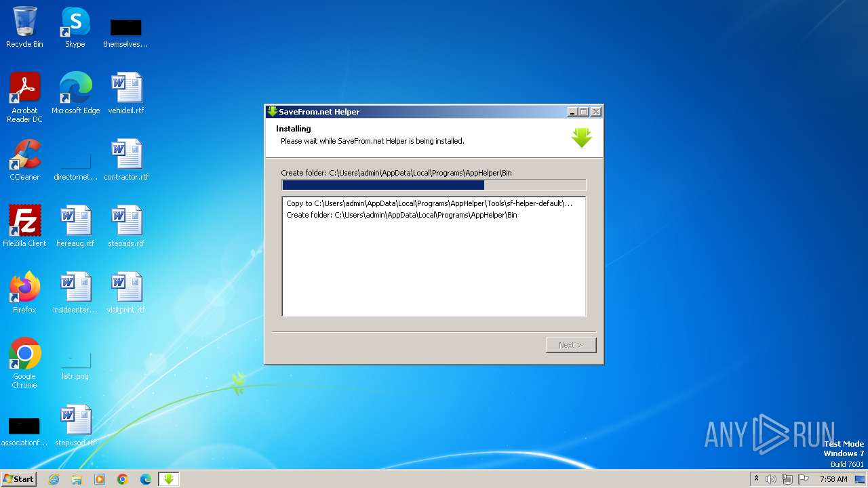Viewport: 868px width, 488px height.
Task: Launch Skype from the desktop
Action: pyautogui.click(x=75, y=27)
